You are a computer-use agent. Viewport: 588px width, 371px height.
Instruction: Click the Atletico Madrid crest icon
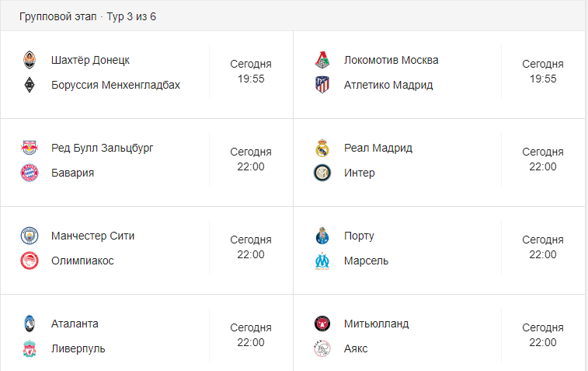pos(322,85)
